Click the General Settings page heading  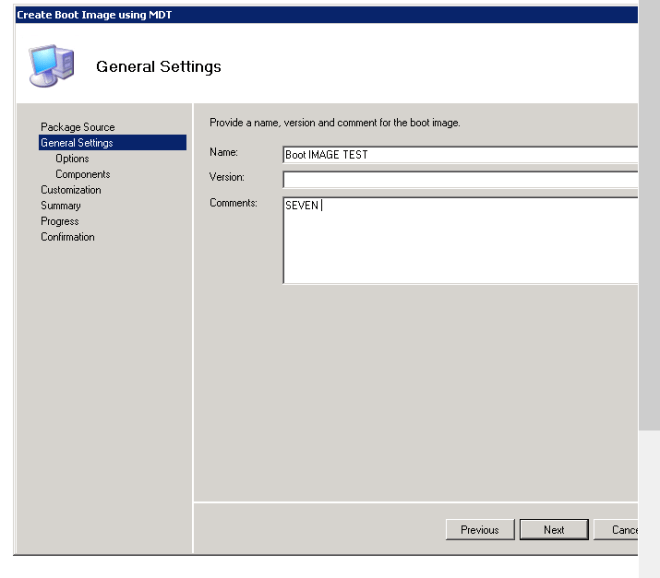158,67
